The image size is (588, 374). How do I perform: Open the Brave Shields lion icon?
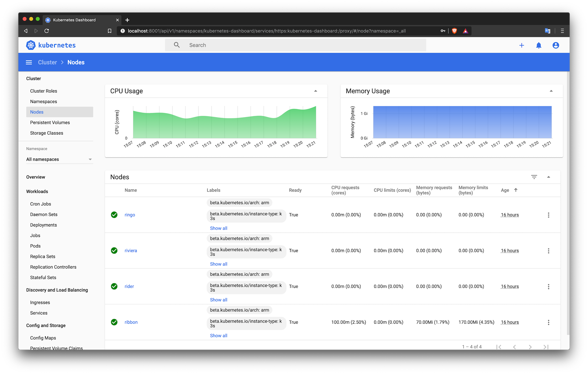pyautogui.click(x=454, y=31)
